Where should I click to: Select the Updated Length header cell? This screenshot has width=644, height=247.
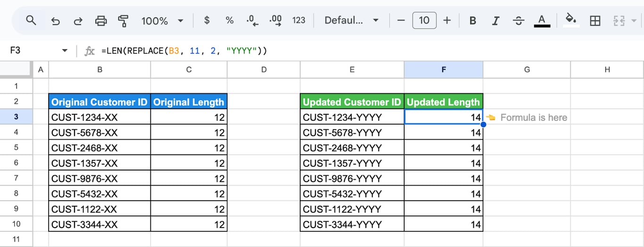click(x=444, y=102)
